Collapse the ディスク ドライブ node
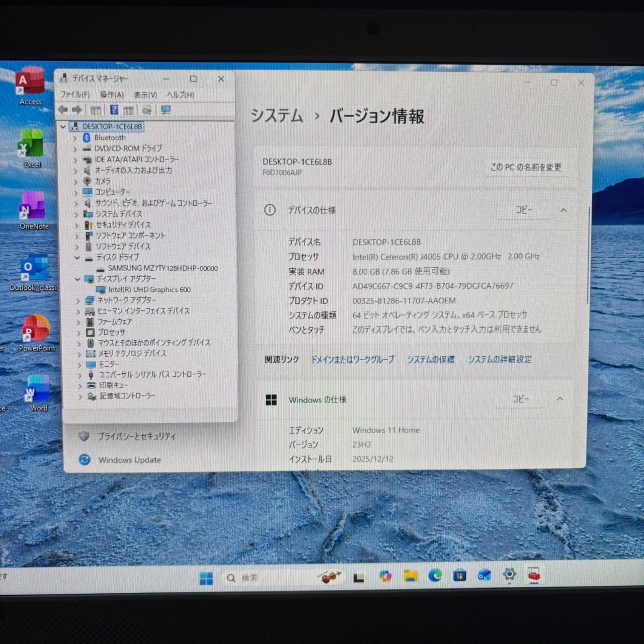Image resolution: width=644 pixels, height=644 pixels. pos(77,258)
